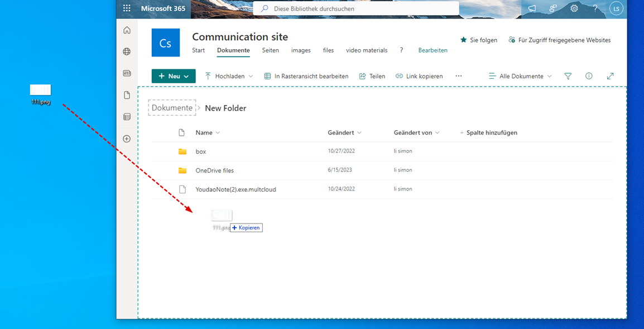Select the Dokumente navigation tab

(233, 50)
